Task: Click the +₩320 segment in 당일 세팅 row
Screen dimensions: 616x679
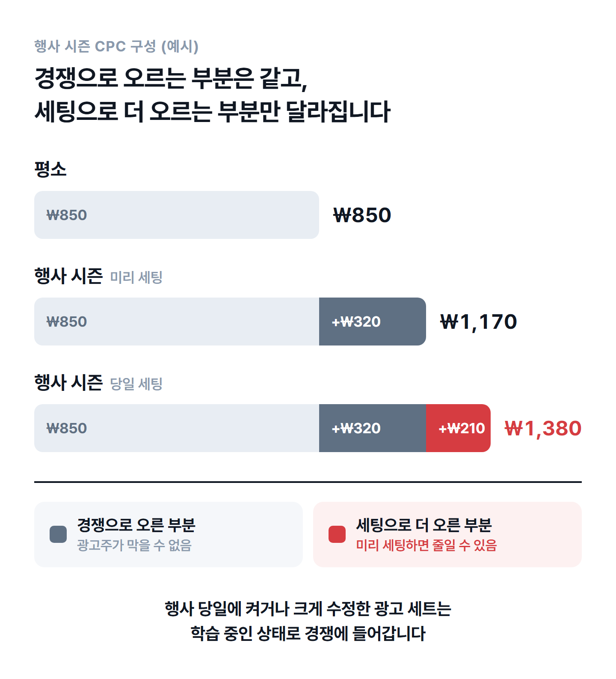Action: tap(373, 428)
